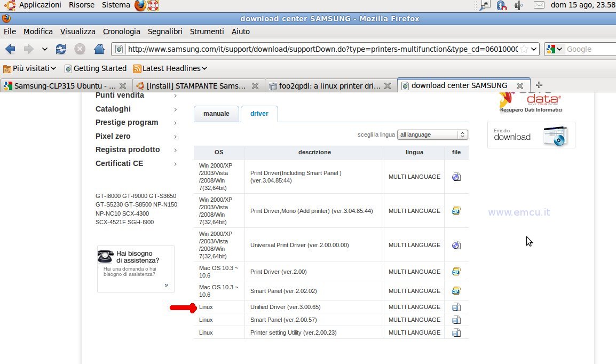Image resolution: width=616 pixels, height=364 pixels.
Task: Open the Emodio download banner
Action: tap(531, 135)
